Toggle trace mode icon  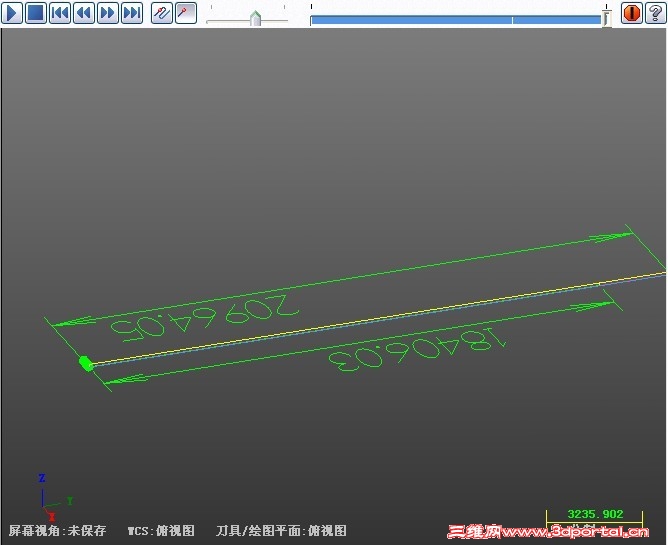[x=162, y=13]
